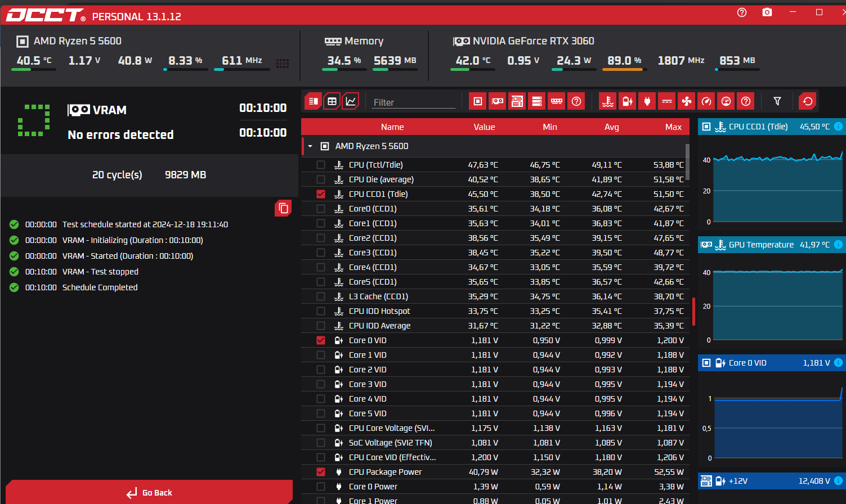Focus the sensor Filter text field
The height and width of the screenshot is (504, 846).
[x=413, y=102]
